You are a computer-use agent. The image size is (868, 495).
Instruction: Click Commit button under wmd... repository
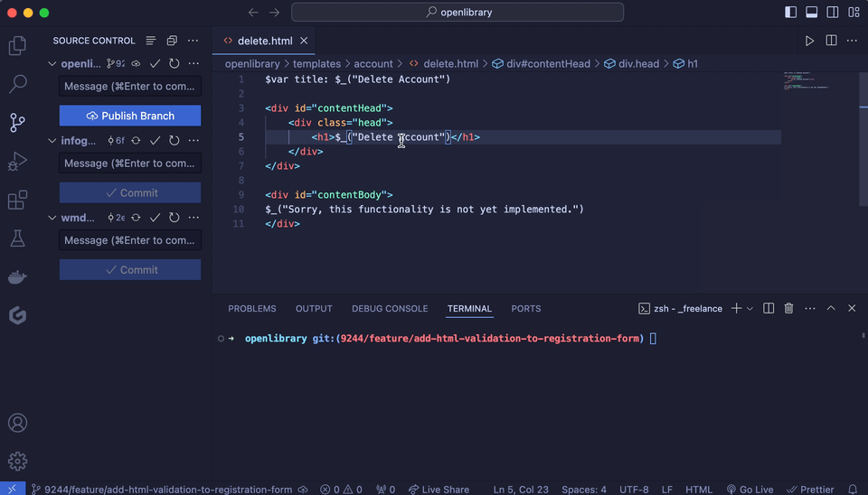coord(130,269)
